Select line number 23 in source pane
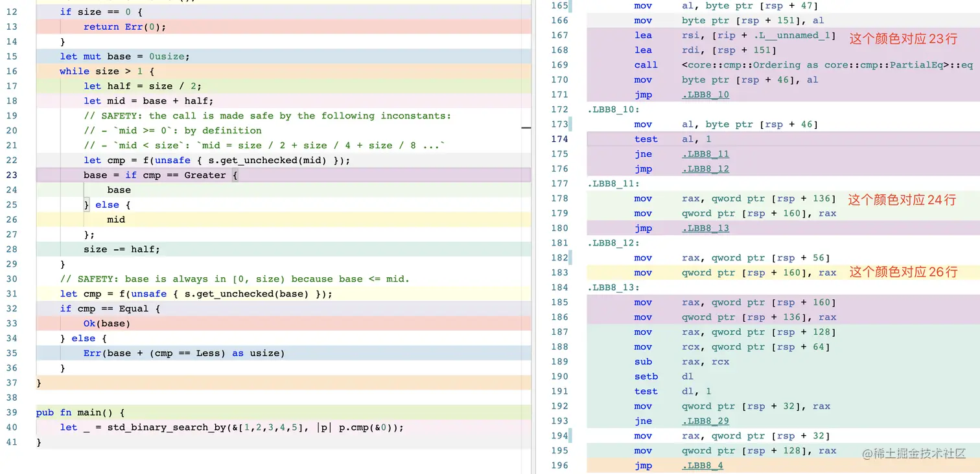Image resolution: width=980 pixels, height=474 pixels. click(12, 175)
